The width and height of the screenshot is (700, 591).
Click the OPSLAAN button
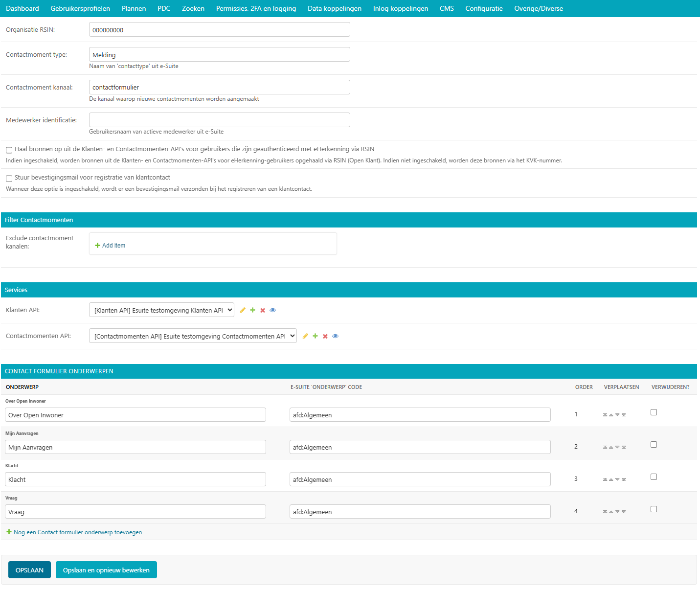(x=29, y=569)
